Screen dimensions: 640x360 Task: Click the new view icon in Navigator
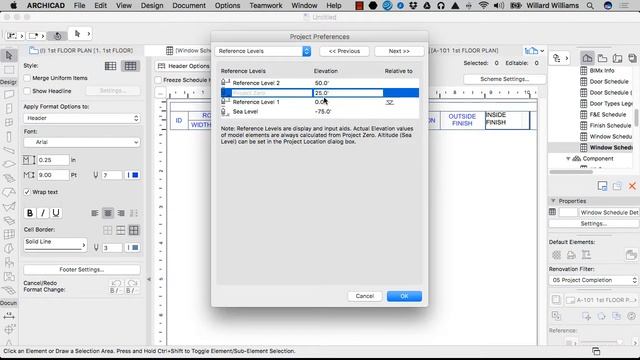602,186
